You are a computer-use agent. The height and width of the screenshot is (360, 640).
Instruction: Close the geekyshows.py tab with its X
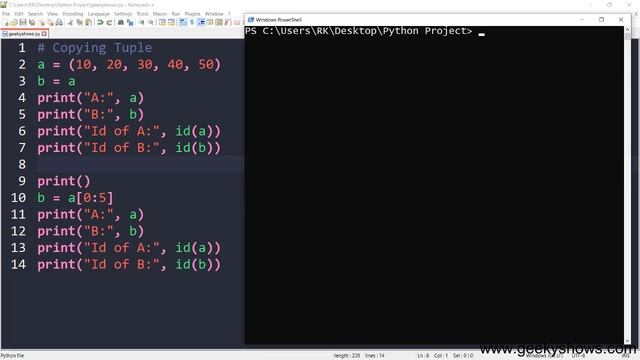44,34
